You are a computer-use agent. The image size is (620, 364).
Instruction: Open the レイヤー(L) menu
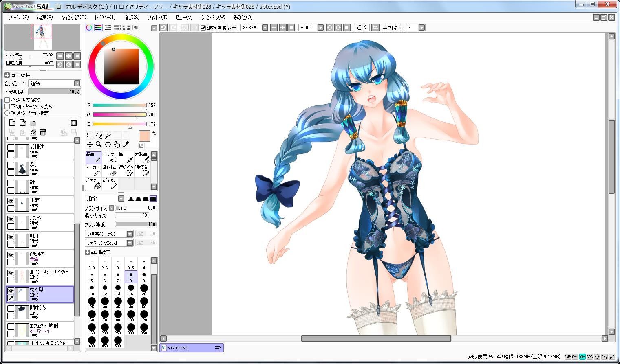(x=105, y=18)
